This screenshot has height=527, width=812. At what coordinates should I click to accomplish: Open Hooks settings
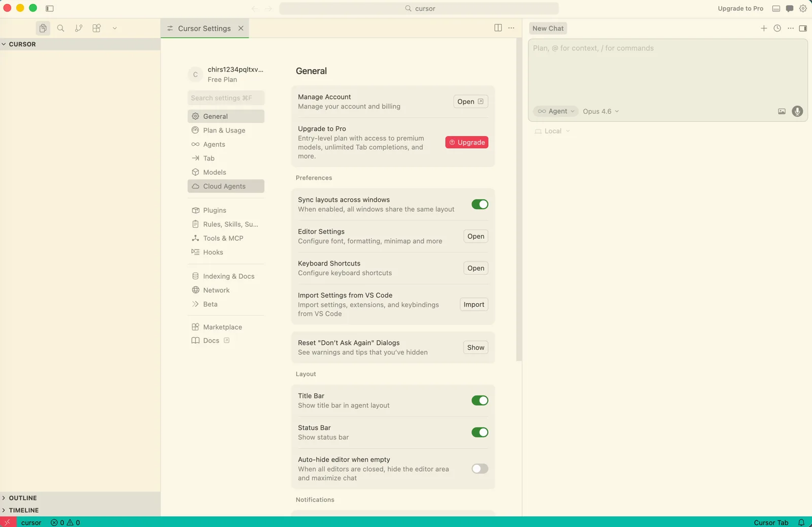[x=226, y=252]
